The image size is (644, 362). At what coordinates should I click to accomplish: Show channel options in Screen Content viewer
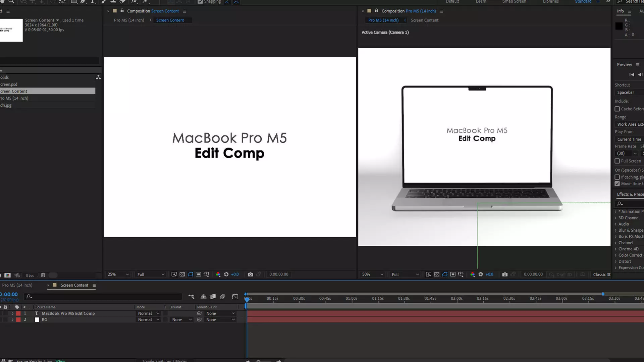(x=218, y=274)
